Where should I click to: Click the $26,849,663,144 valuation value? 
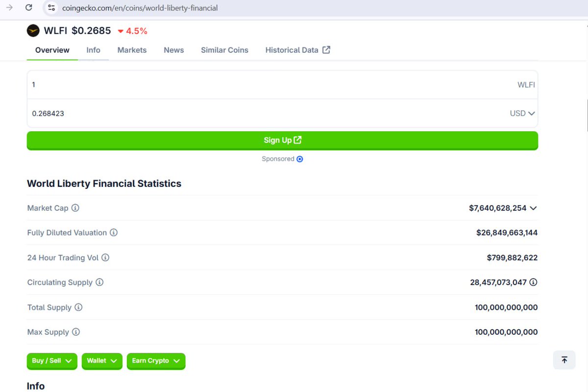tap(507, 233)
